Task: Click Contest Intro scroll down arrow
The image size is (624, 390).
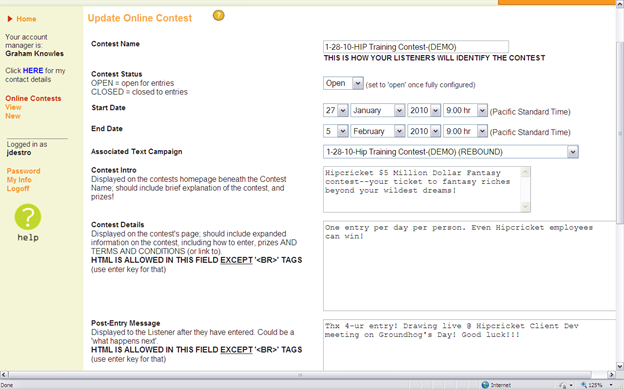Action: click(x=525, y=207)
